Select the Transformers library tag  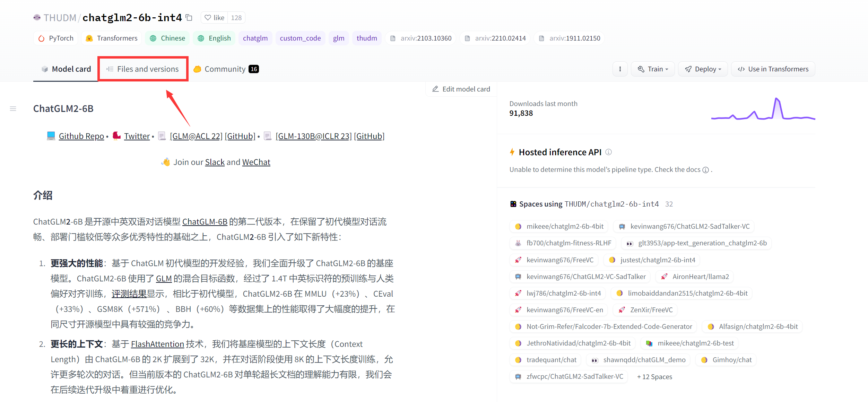pos(112,38)
